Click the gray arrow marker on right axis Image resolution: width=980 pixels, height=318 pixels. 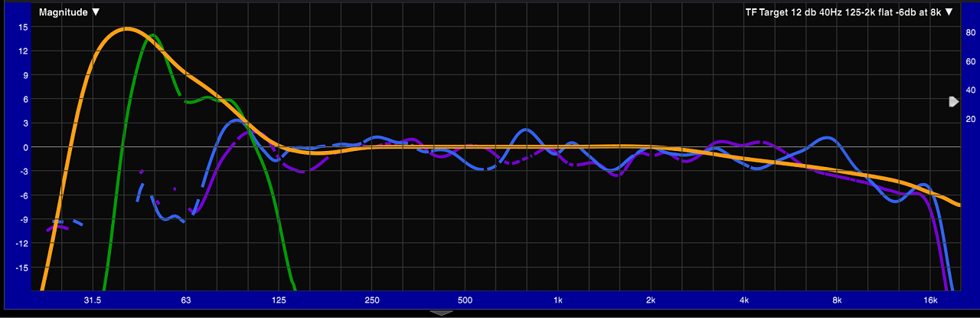click(x=953, y=101)
